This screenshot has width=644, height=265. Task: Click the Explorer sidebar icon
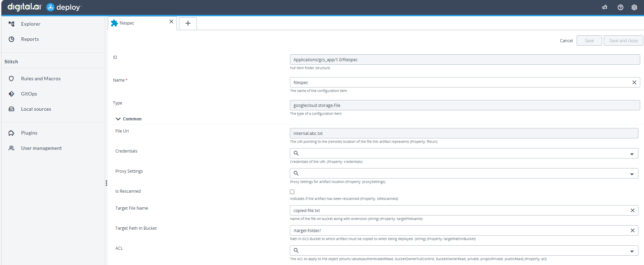click(x=11, y=24)
